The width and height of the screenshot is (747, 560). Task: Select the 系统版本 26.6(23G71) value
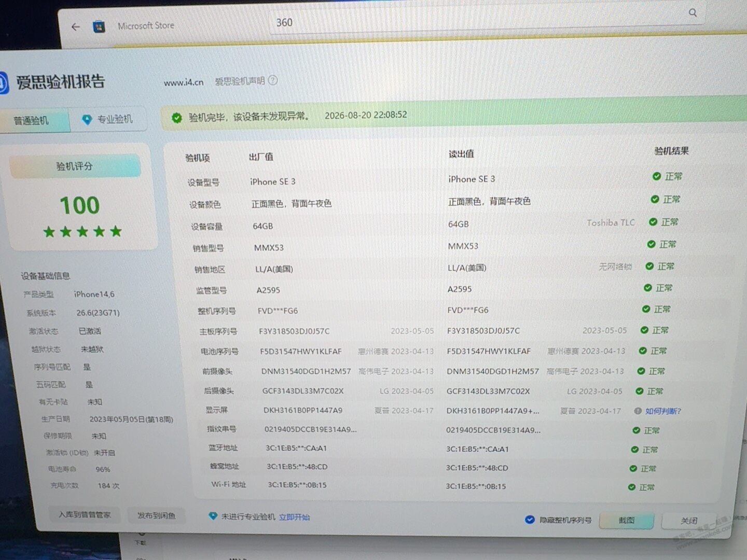pos(98,313)
